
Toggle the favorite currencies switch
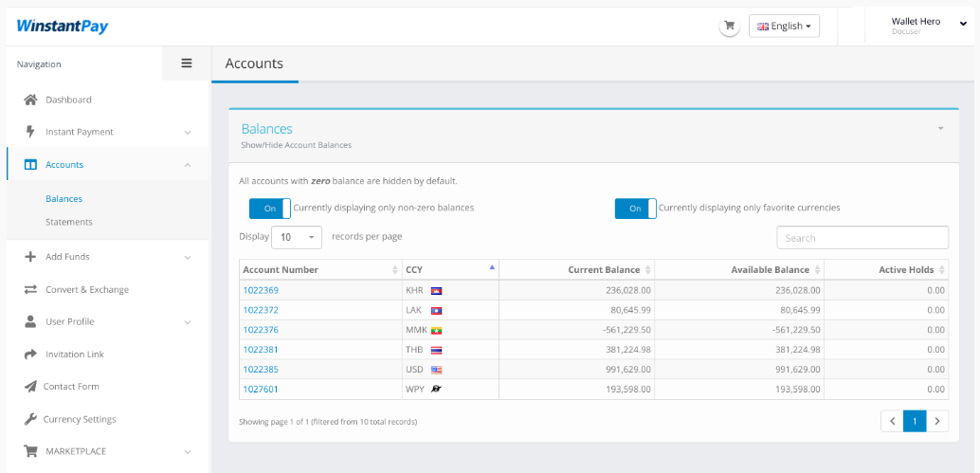pos(636,209)
